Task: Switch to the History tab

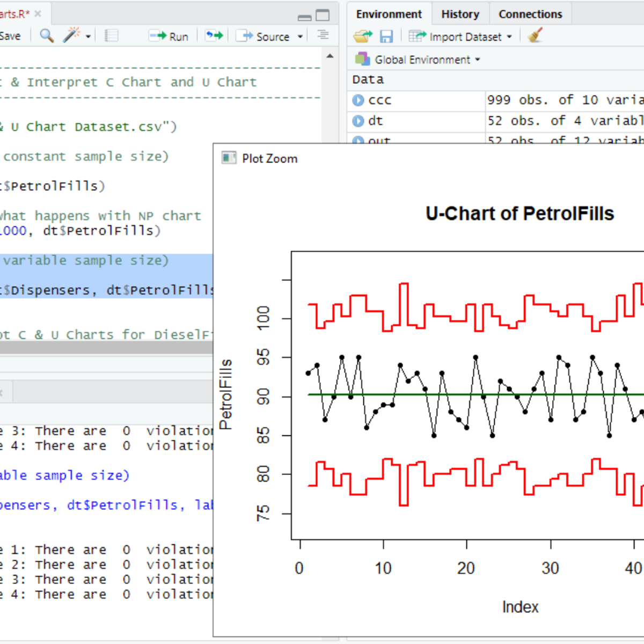Action: [460, 14]
